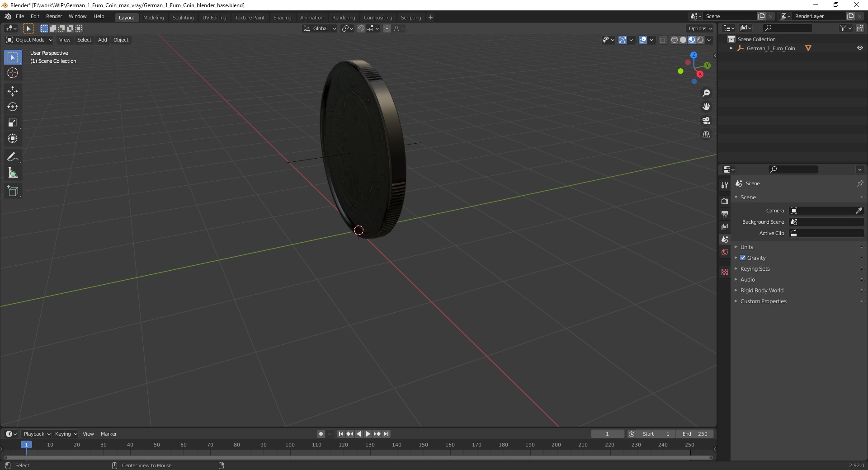Screen dimensions: 868x470
Task: Switch to rendered viewport shading
Action: click(x=700, y=40)
